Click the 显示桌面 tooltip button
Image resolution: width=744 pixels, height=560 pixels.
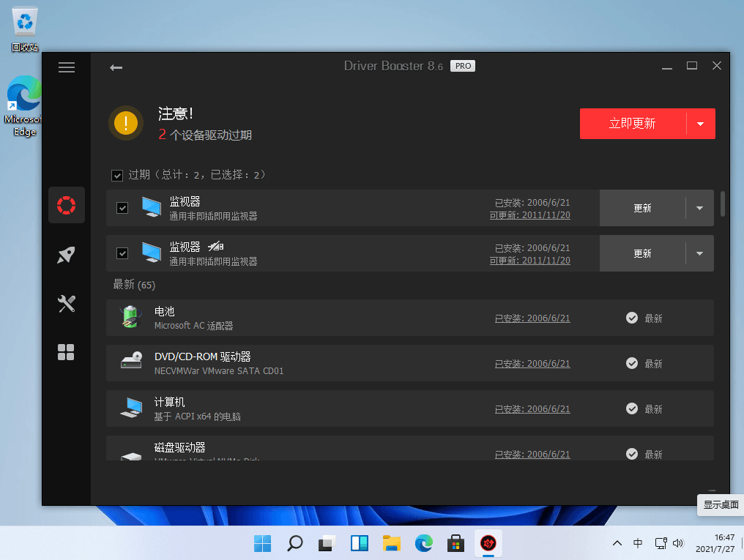point(721,505)
